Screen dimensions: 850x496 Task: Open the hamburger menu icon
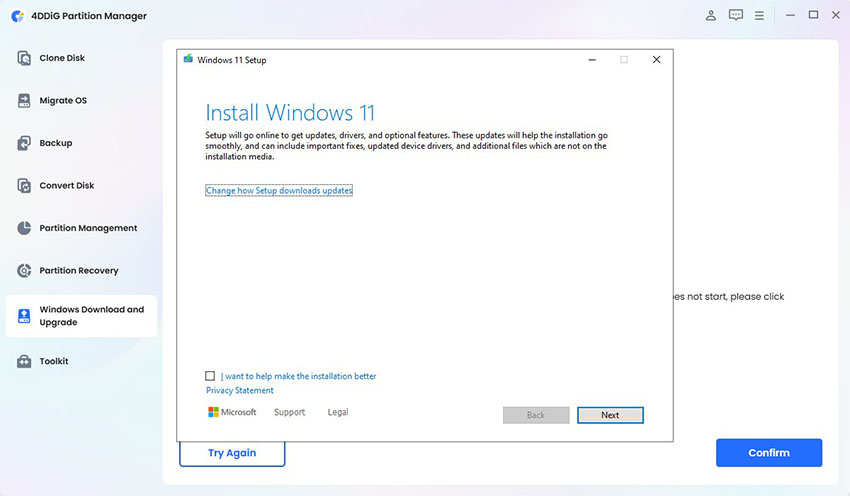[759, 16]
